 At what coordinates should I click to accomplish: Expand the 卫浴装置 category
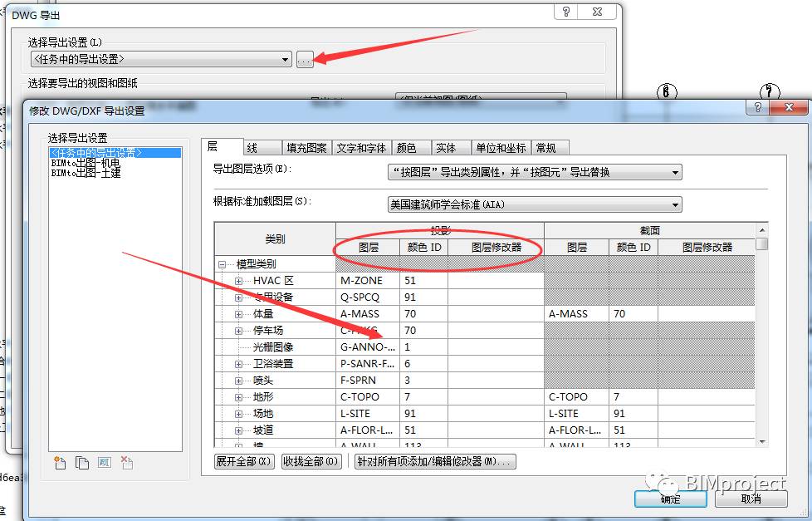point(239,364)
